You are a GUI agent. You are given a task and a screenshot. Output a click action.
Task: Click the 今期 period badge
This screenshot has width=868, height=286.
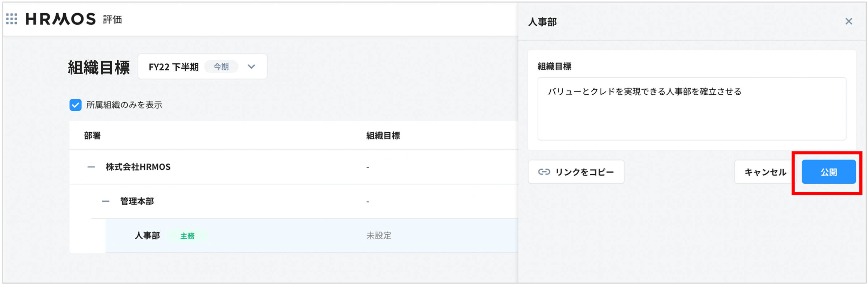pos(221,67)
